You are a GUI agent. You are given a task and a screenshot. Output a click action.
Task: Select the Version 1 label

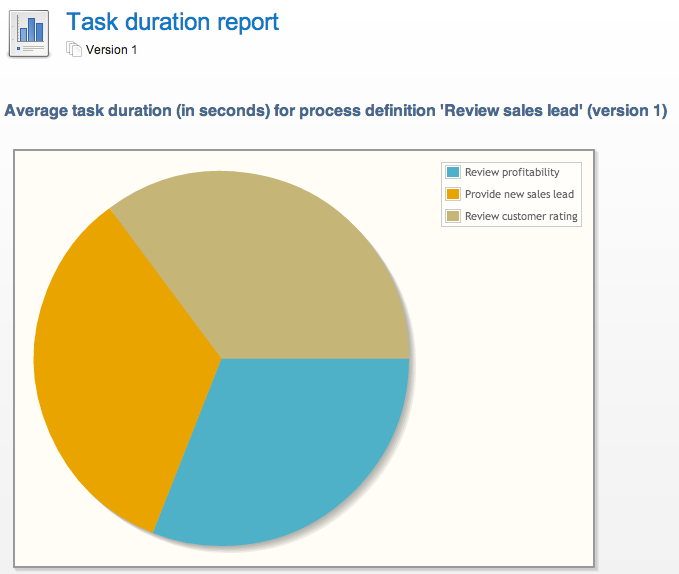[x=112, y=49]
